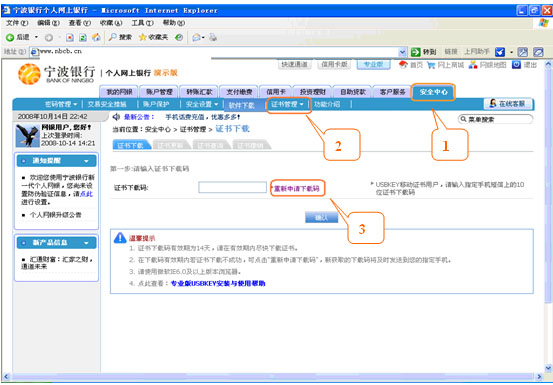Click the 专业版 button
553x385 pixels.
tap(374, 65)
